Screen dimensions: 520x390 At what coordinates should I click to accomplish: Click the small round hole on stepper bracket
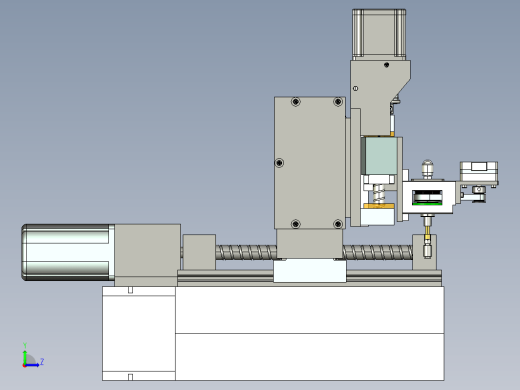click(x=355, y=88)
